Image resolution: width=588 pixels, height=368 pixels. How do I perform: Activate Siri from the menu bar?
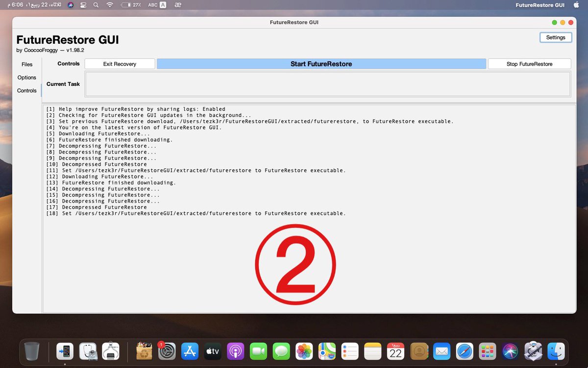[70, 5]
